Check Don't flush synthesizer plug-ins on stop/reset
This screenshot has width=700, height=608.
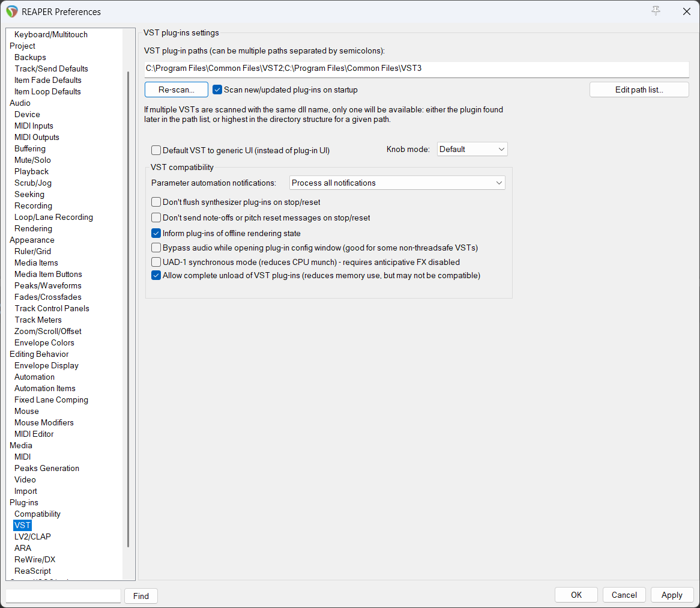pyautogui.click(x=156, y=202)
